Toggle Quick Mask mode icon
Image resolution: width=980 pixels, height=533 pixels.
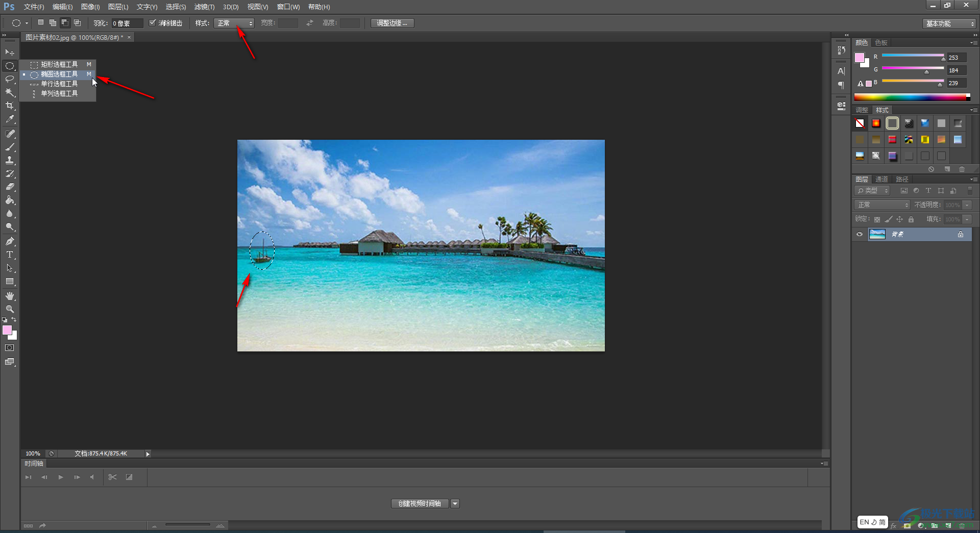[x=10, y=348]
